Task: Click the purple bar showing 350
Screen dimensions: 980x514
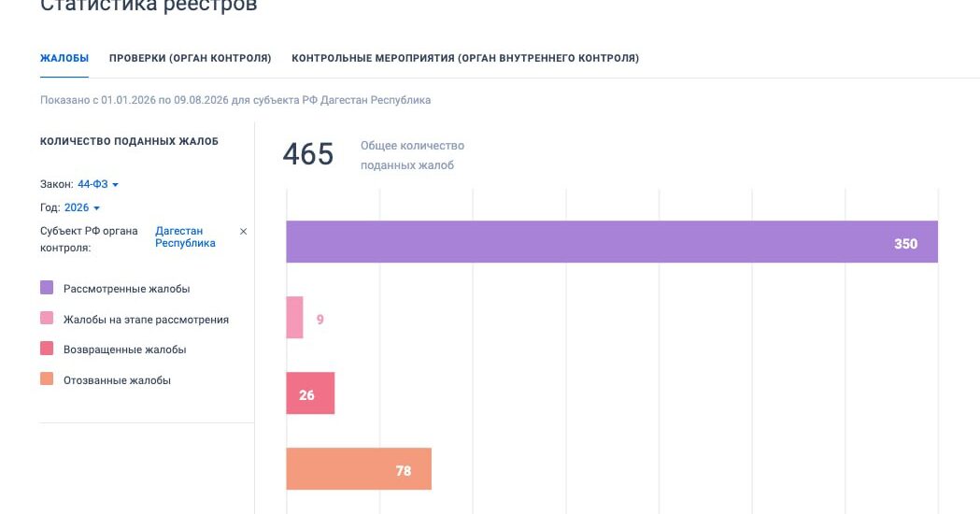Action: point(612,241)
